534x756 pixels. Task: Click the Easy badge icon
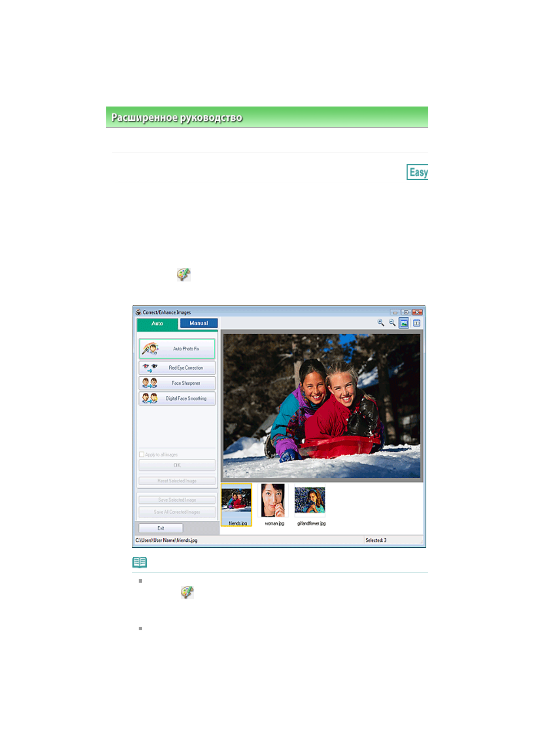[417, 172]
